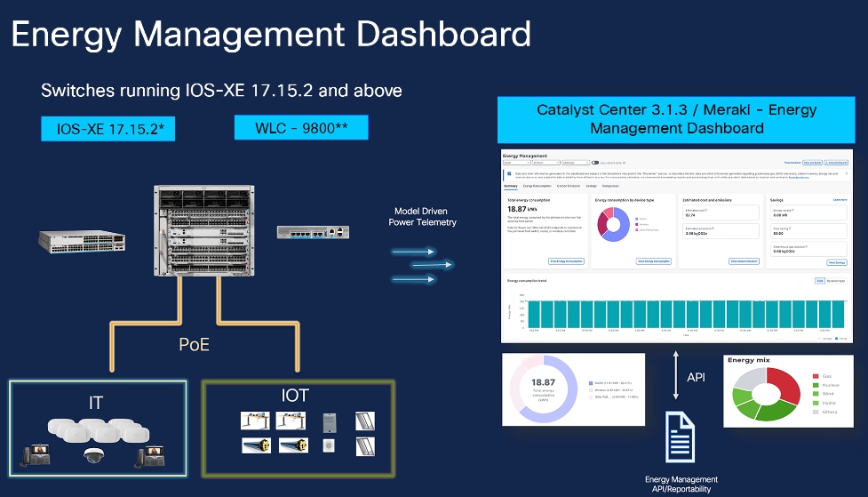This screenshot has width=868, height=497.
Task: Click the blue info icon in disclaimer banner
Action: (509, 173)
